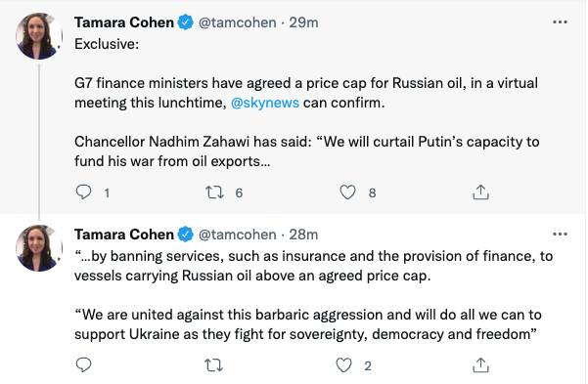Click the @tamcohen handle on second tweet

237,235
